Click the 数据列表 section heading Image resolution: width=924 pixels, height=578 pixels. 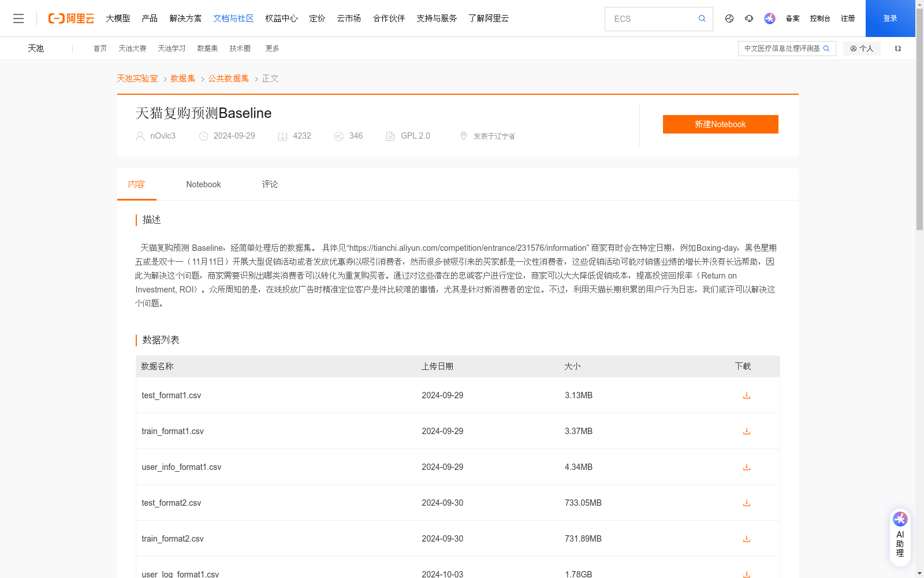point(161,340)
